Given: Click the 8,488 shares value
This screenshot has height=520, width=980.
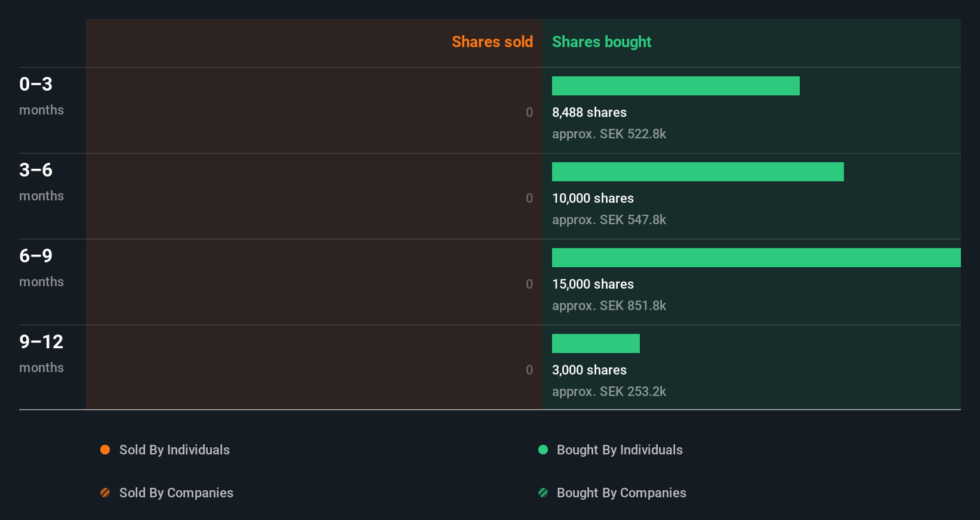Looking at the screenshot, I should [x=589, y=112].
